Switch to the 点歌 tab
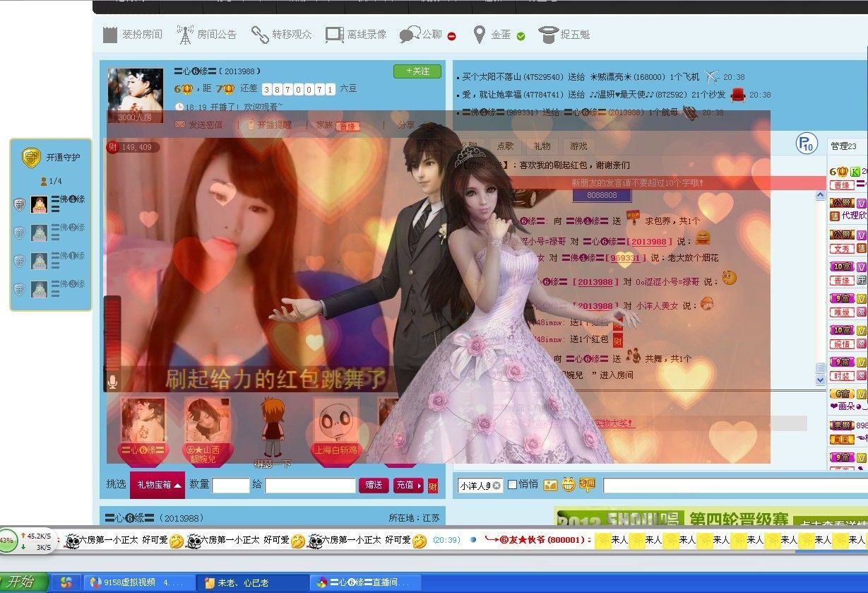The height and width of the screenshot is (593, 868). click(x=505, y=146)
